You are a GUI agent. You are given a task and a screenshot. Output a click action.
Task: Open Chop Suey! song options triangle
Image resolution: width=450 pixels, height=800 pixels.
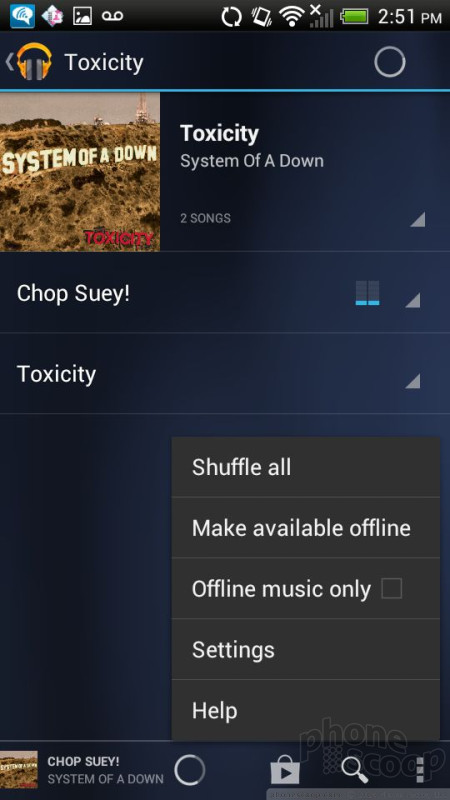pyautogui.click(x=412, y=300)
